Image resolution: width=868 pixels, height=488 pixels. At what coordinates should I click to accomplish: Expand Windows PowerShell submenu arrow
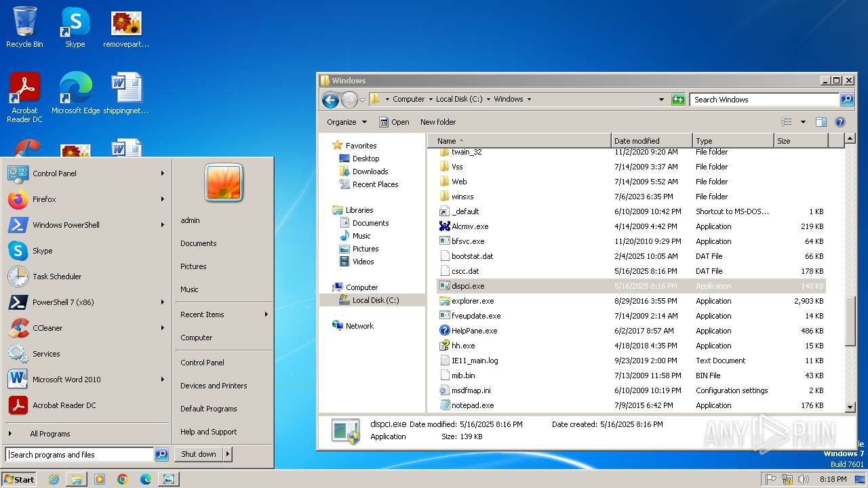pyautogui.click(x=163, y=225)
